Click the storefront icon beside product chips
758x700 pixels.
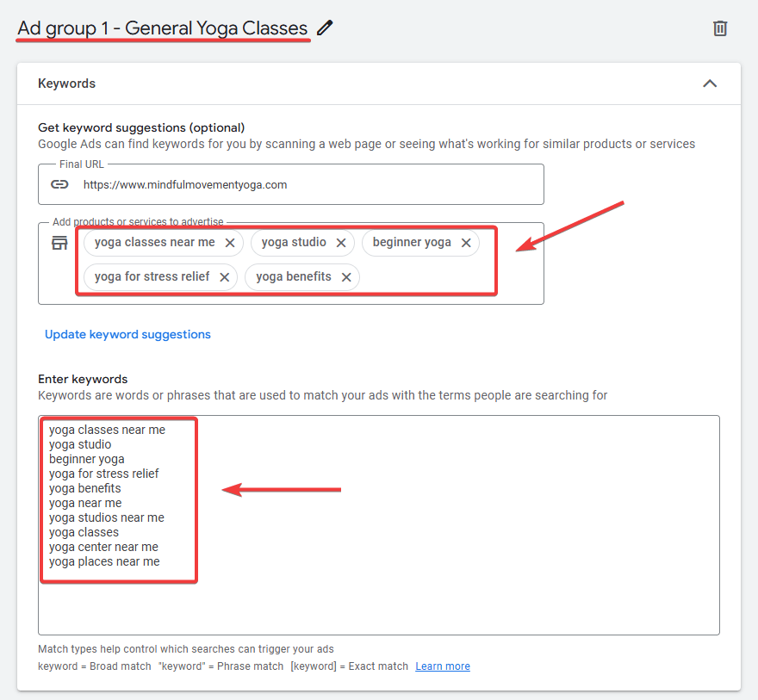click(59, 243)
